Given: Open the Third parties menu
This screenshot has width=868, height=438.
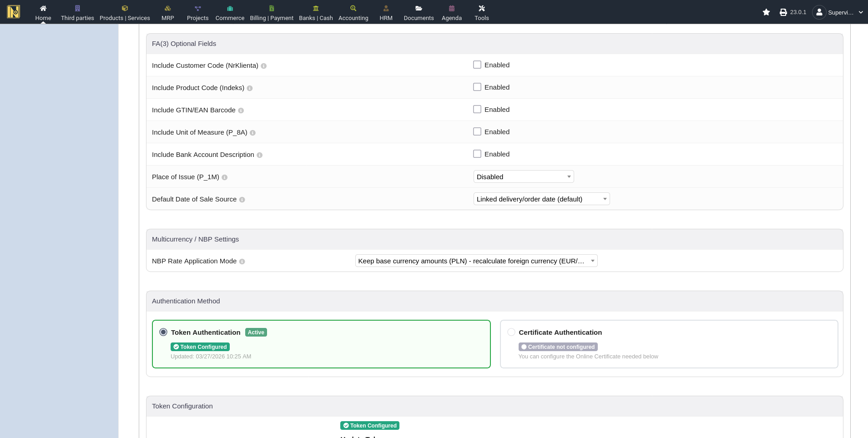Looking at the screenshot, I should click(77, 12).
